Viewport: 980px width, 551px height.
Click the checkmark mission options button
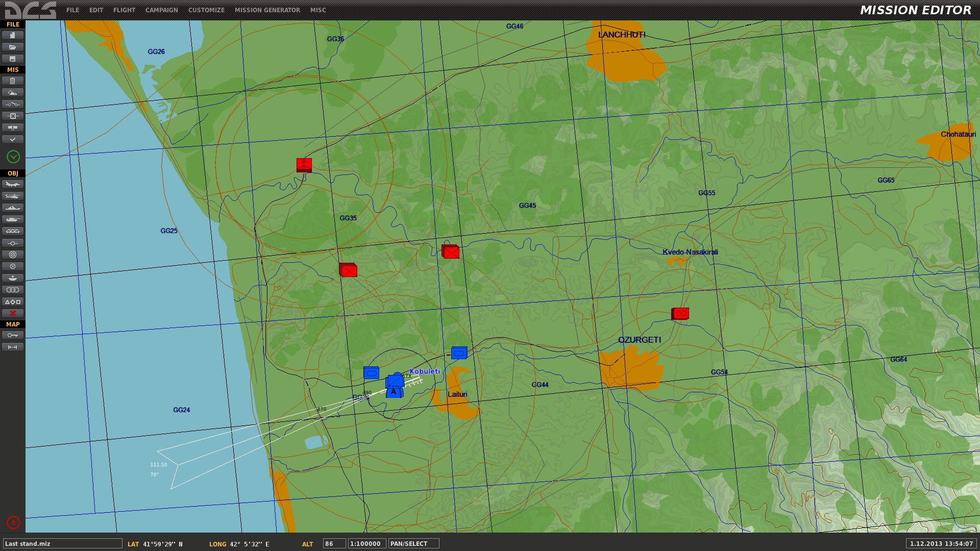pos(13,139)
